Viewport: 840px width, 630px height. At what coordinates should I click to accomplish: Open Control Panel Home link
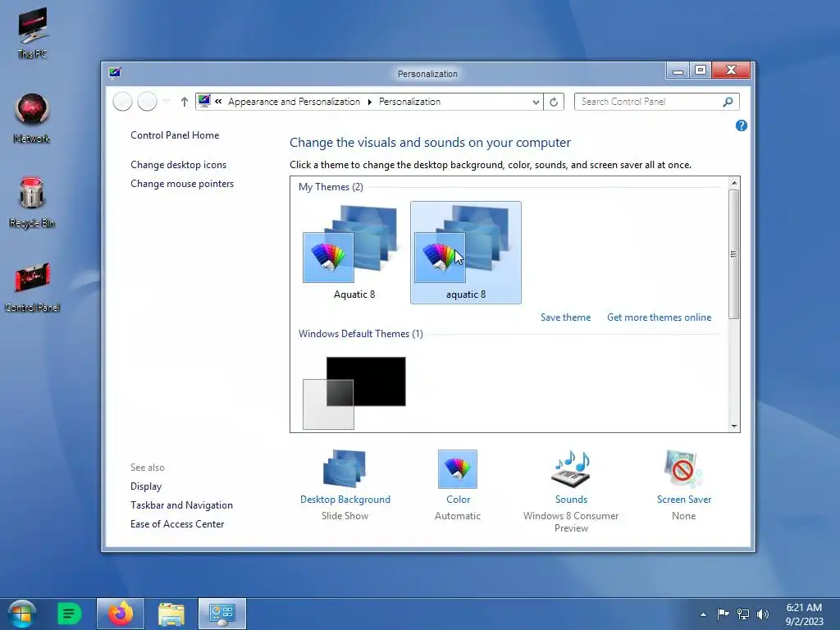(x=175, y=135)
